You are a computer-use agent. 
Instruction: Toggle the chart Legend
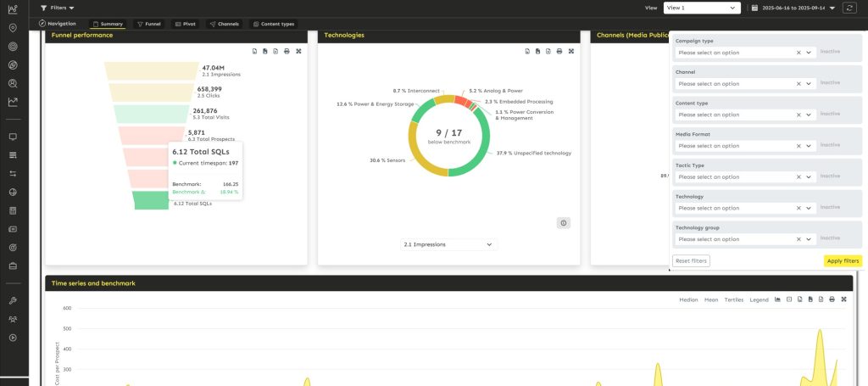pos(759,299)
